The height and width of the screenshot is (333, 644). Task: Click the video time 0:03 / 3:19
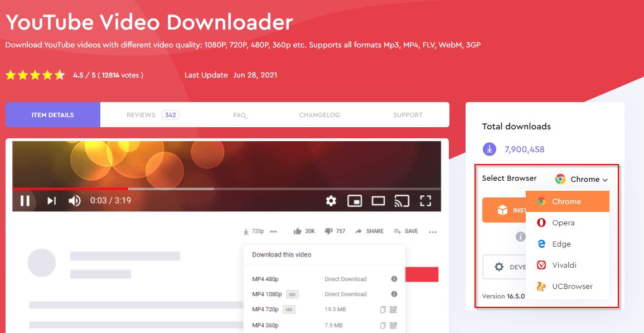pos(110,201)
